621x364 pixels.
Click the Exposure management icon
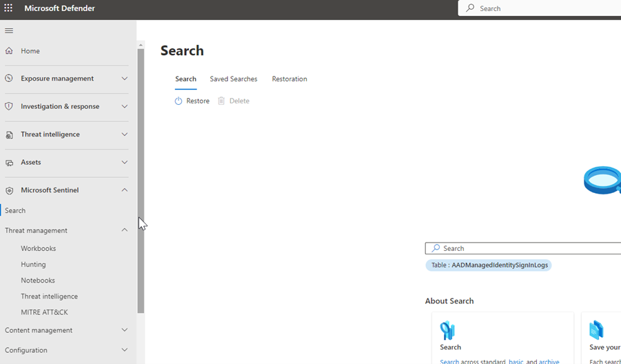coord(9,79)
